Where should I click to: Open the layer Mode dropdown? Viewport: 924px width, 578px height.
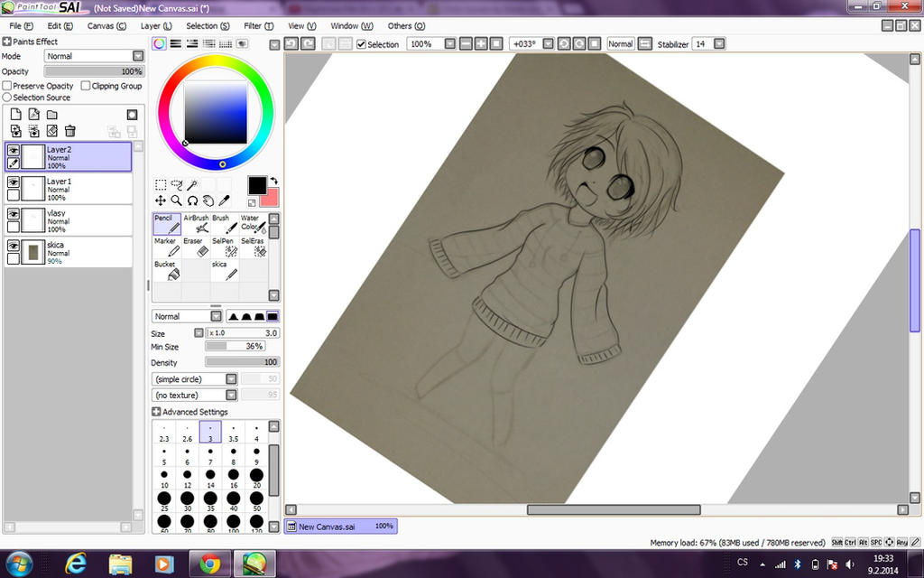[x=138, y=56]
